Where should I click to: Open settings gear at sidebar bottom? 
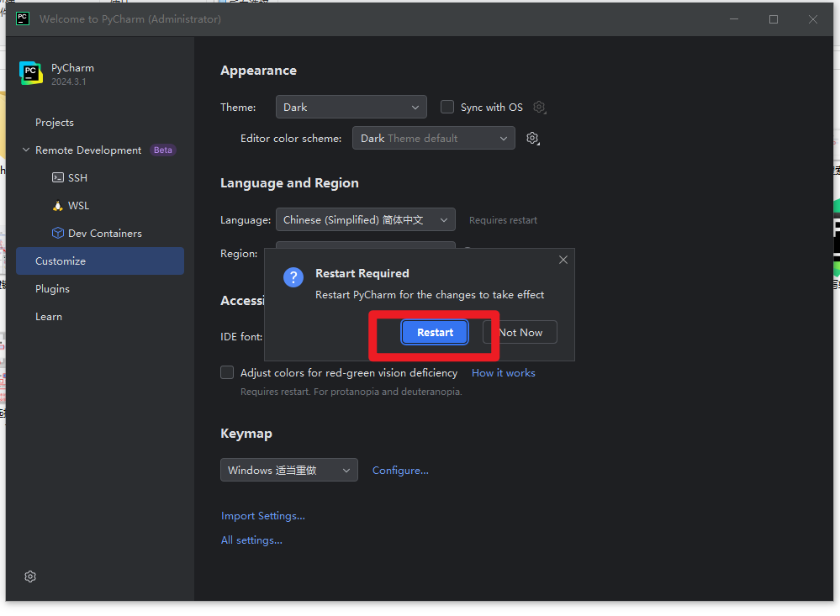point(30,577)
